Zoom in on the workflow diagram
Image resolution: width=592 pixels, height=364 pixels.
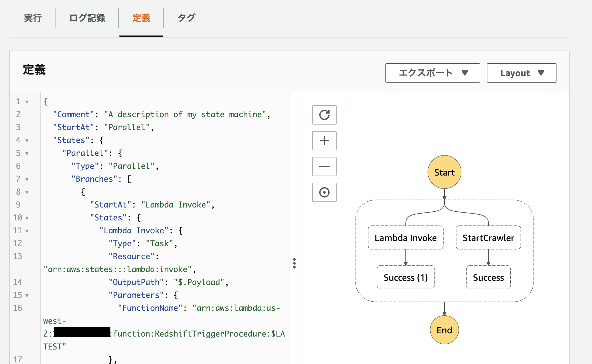(324, 141)
